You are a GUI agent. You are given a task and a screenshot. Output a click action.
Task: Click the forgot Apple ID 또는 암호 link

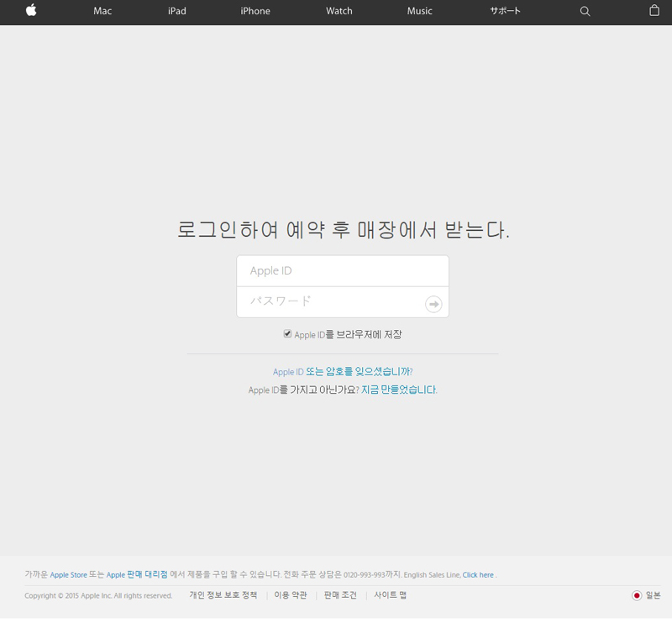click(343, 371)
